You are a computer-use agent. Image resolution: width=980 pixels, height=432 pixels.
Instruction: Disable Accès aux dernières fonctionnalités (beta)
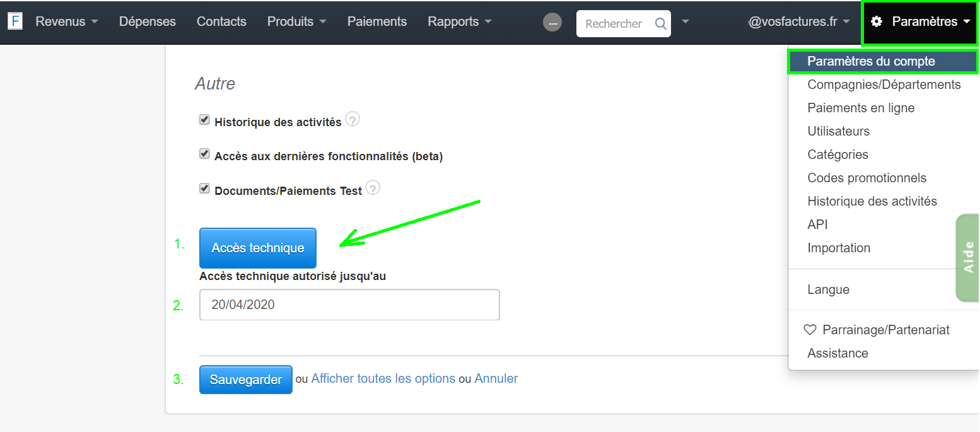click(x=204, y=153)
